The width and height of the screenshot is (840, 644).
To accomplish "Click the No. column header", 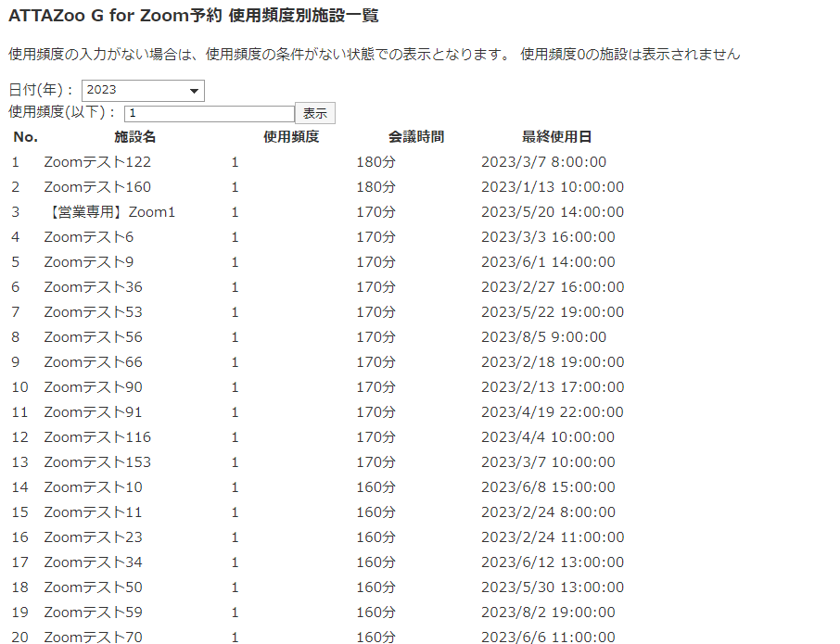I will tap(26, 137).
